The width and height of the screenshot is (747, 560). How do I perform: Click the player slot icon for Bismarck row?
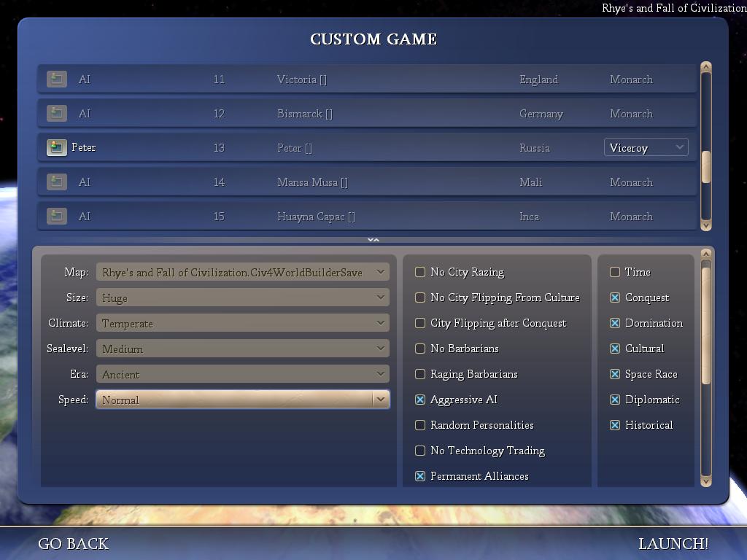point(57,113)
